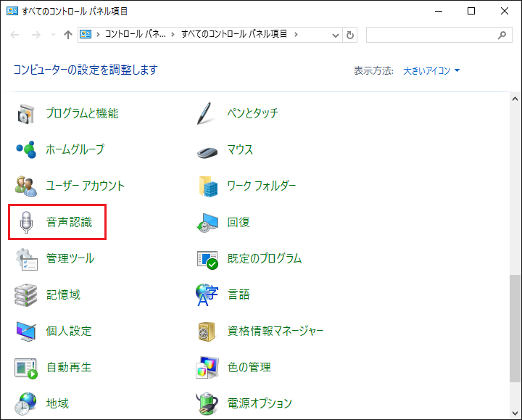This screenshot has width=522, height=420.
Task: Select コントロール パネ... breadcrumb item
Action: (x=135, y=34)
